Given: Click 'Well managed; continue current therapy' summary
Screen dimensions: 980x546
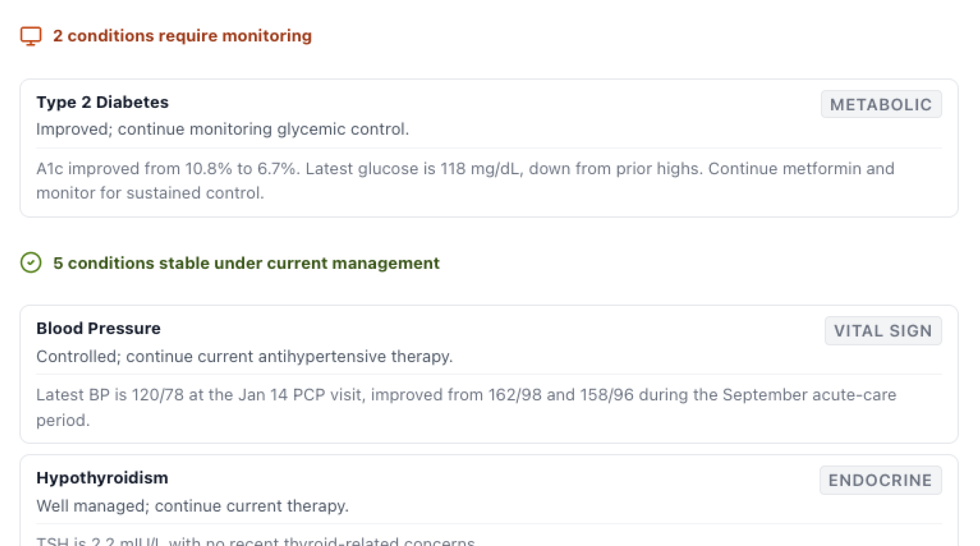Looking at the screenshot, I should [x=193, y=506].
